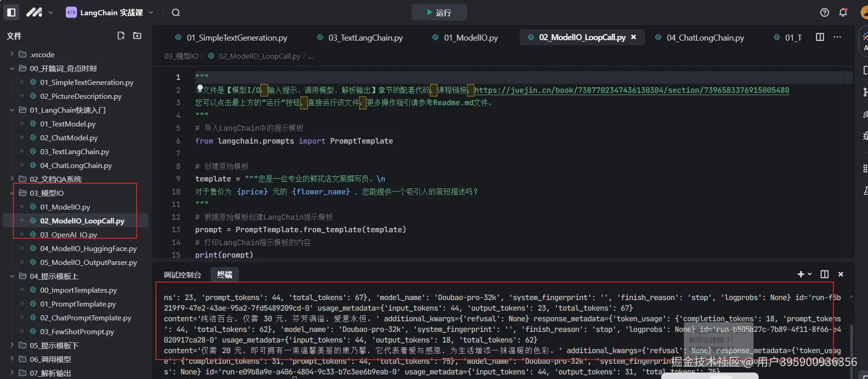The height and width of the screenshot is (379, 868).
Task: Open 04_ChatLongChain.py in file tree
Action: coord(76,165)
